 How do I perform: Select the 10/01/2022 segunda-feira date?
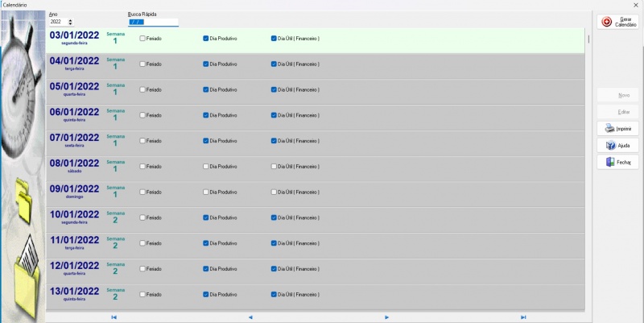click(74, 214)
